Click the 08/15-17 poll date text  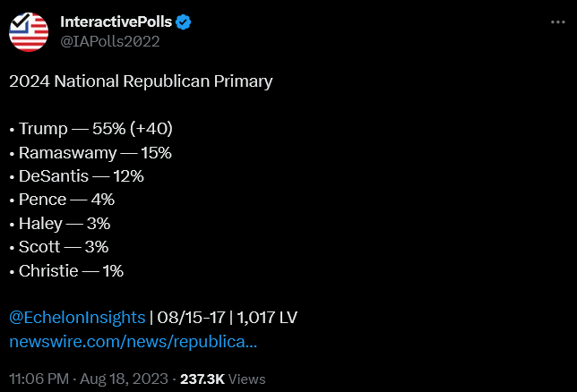191,318
